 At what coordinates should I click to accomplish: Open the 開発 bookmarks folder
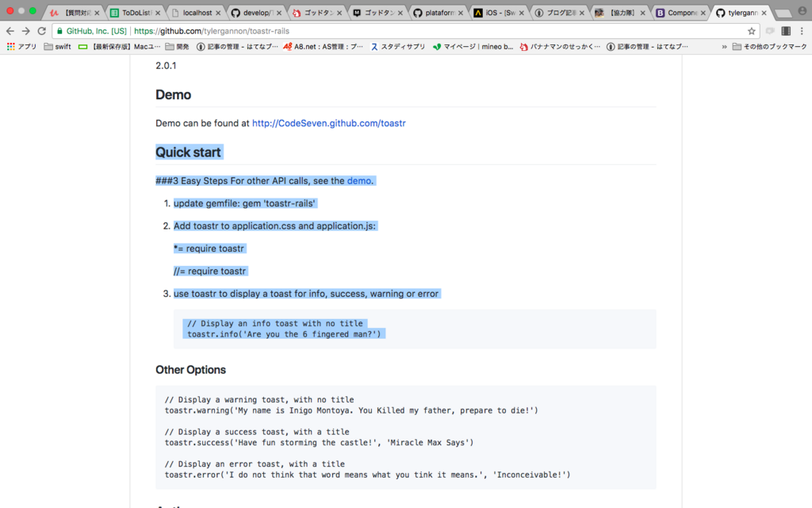(177, 47)
